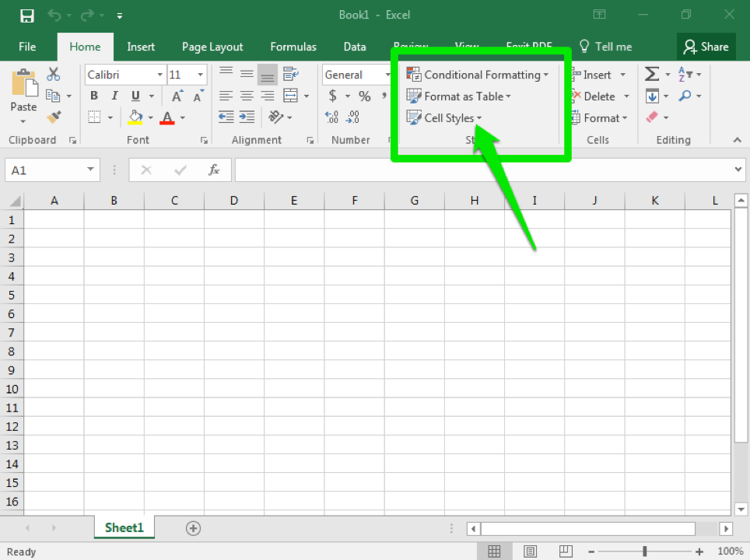
Task: Click Tell me search box
Action: [606, 47]
